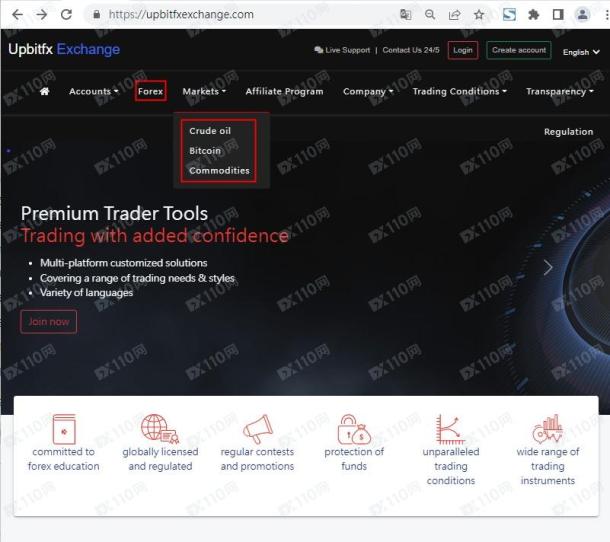Click the globally licensed globe icon
Viewport: 610px width, 542px height.
tap(160, 429)
